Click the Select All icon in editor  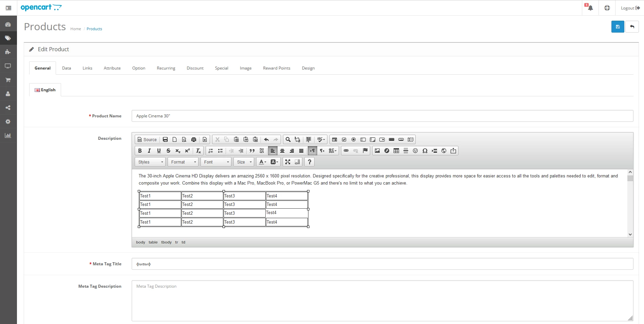(x=308, y=139)
